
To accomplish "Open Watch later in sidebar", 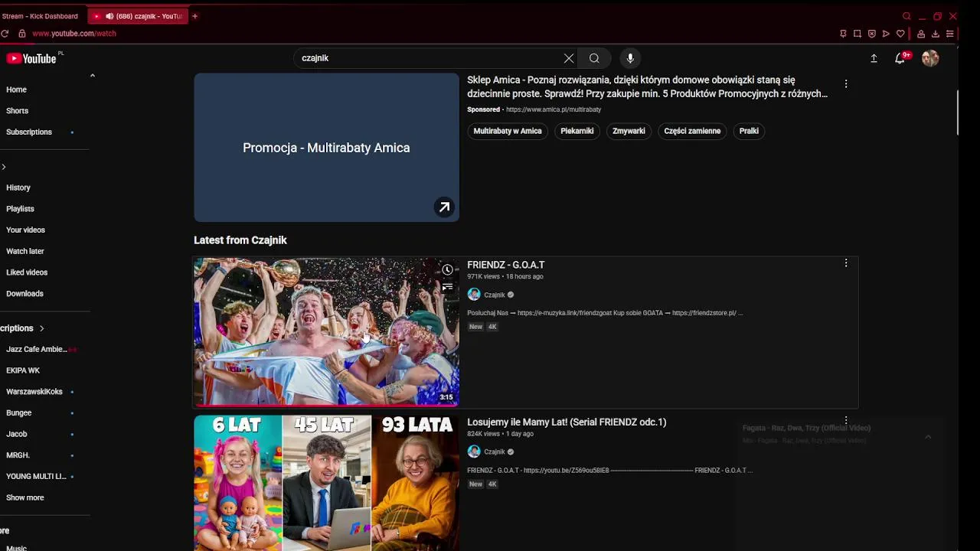I will tap(25, 251).
